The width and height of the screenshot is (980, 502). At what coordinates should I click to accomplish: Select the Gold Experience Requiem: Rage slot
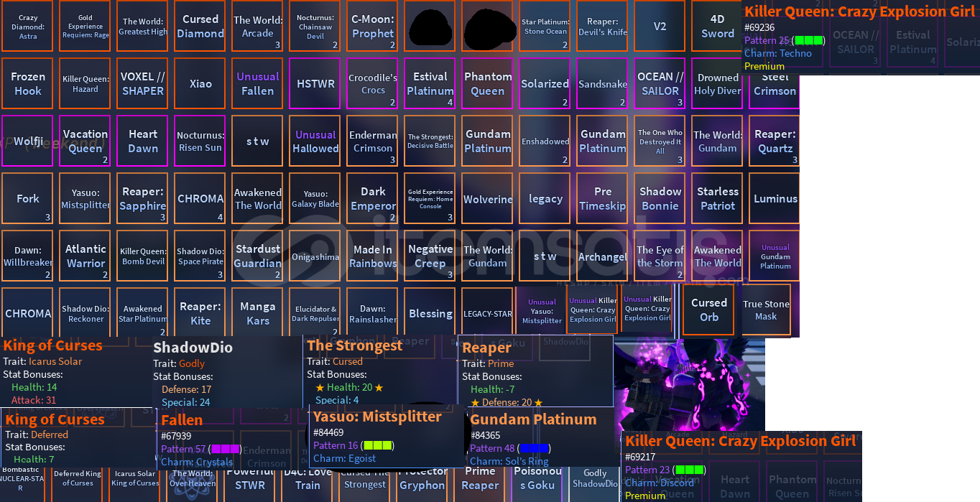[x=85, y=26]
